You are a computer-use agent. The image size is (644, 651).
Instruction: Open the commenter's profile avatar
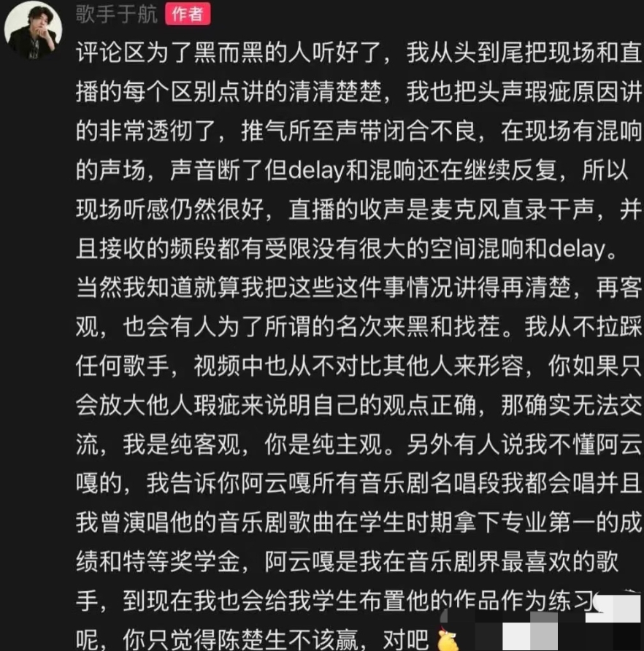[x=34, y=30]
